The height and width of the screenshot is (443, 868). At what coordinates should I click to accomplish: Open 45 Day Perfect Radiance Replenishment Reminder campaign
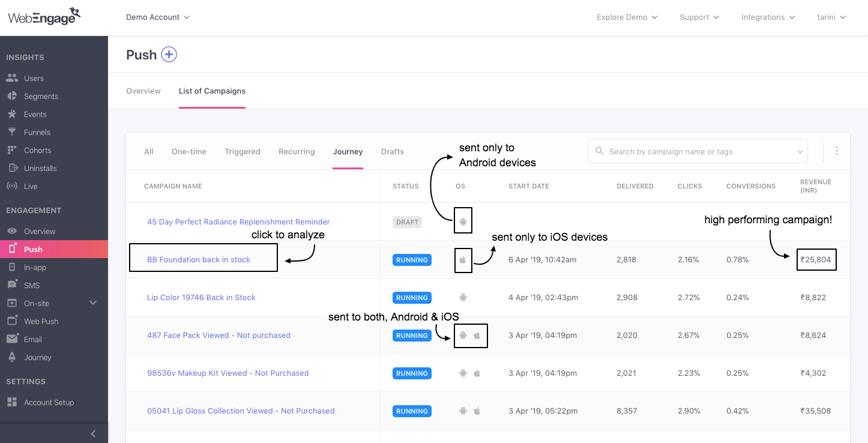[238, 222]
